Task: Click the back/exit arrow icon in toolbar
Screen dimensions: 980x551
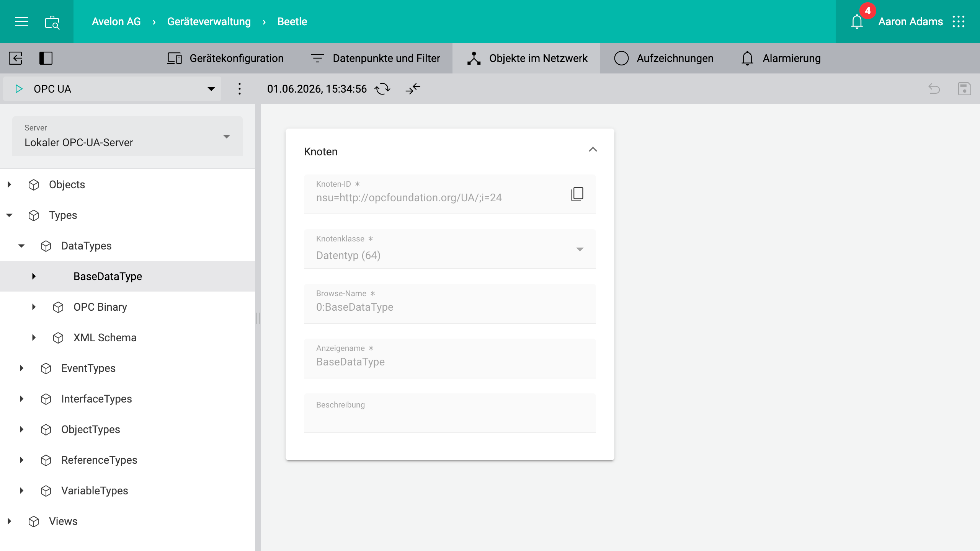Action: (15, 58)
